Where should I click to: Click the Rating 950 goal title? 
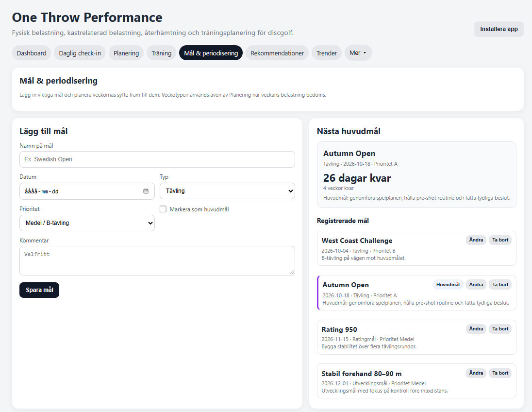click(339, 329)
